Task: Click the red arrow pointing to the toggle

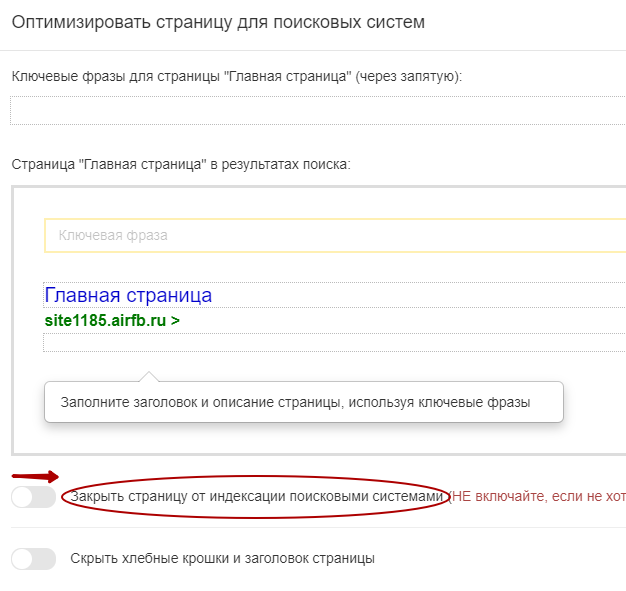Action: pos(35,477)
